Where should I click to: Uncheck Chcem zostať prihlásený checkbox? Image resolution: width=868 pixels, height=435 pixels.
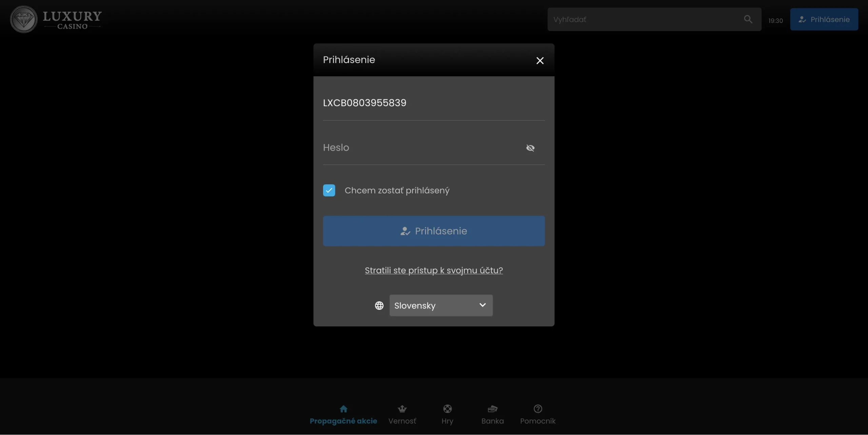(329, 190)
